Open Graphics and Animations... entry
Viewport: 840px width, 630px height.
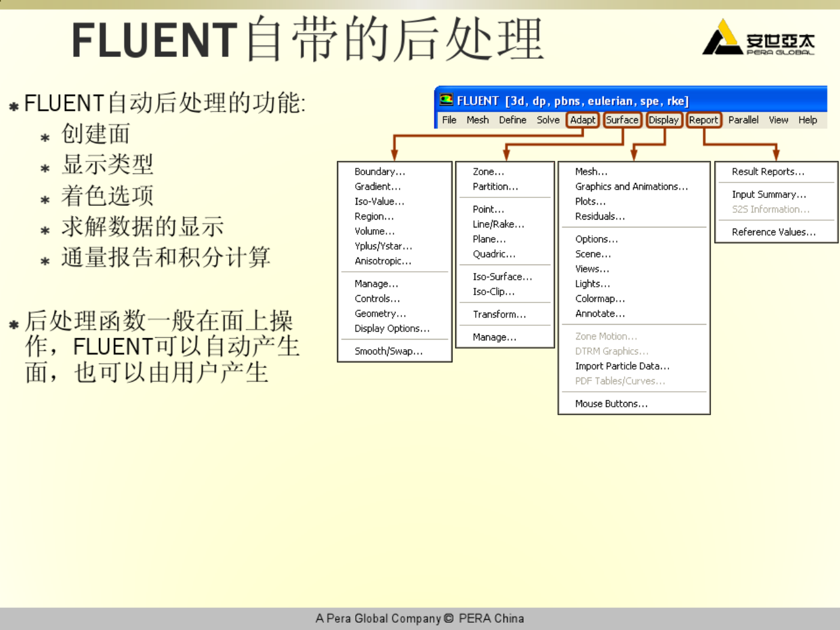point(631,187)
